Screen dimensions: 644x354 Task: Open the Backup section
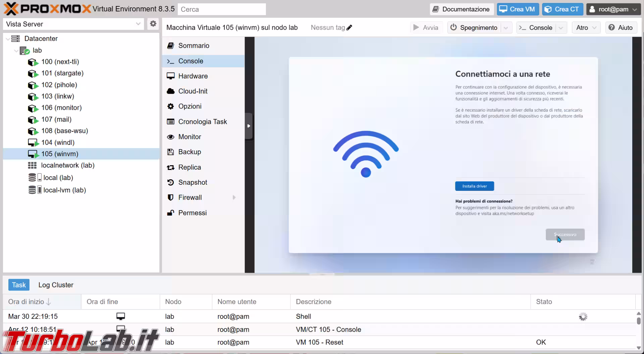[190, 152]
